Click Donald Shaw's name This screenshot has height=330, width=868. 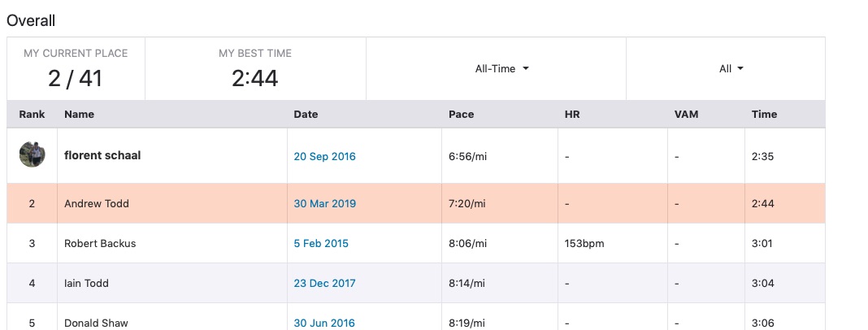coord(96,323)
